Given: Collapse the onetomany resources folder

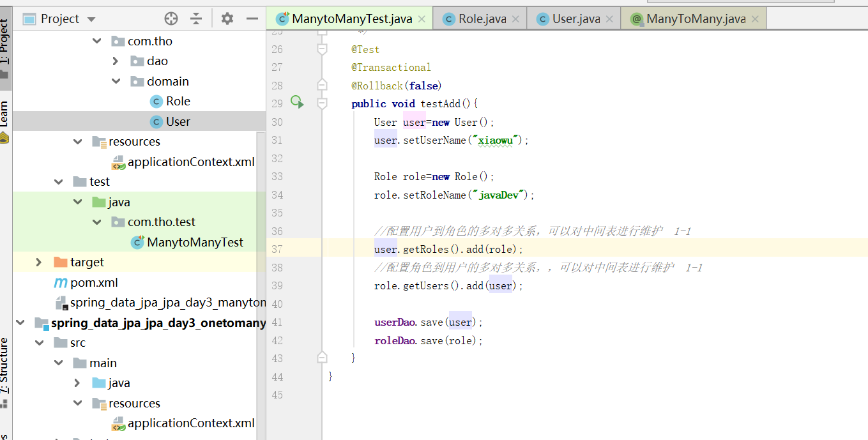Looking at the screenshot, I should click(x=77, y=403).
